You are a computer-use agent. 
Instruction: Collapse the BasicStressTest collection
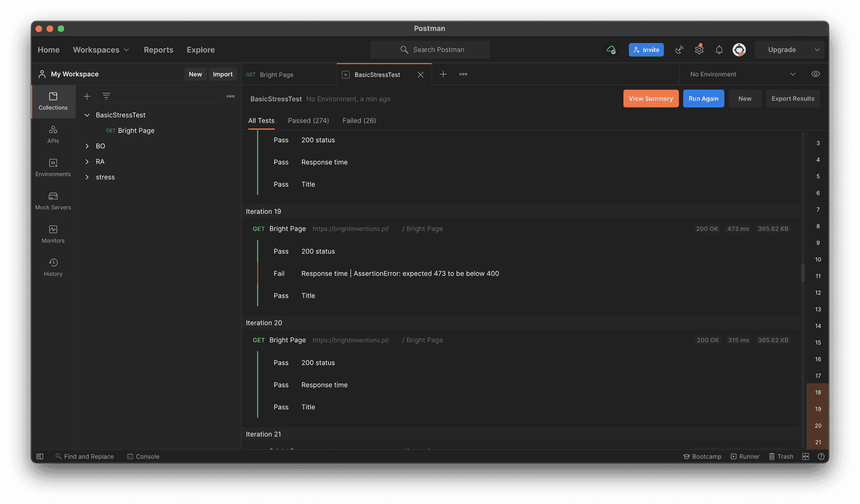tap(87, 115)
